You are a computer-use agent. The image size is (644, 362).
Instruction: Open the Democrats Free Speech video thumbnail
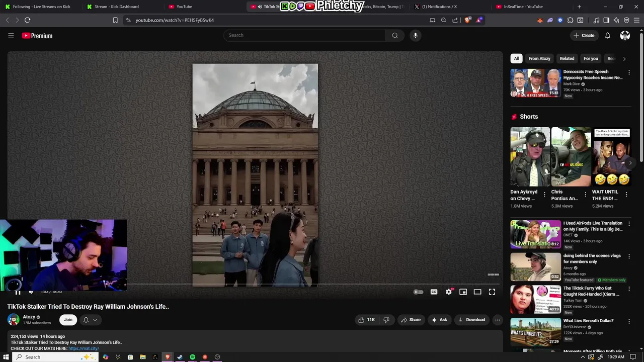pyautogui.click(x=535, y=83)
